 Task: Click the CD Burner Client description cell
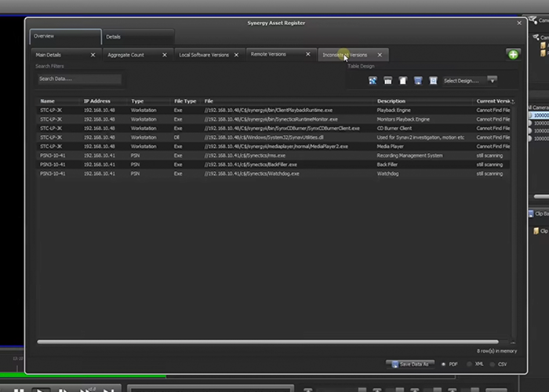coord(394,129)
